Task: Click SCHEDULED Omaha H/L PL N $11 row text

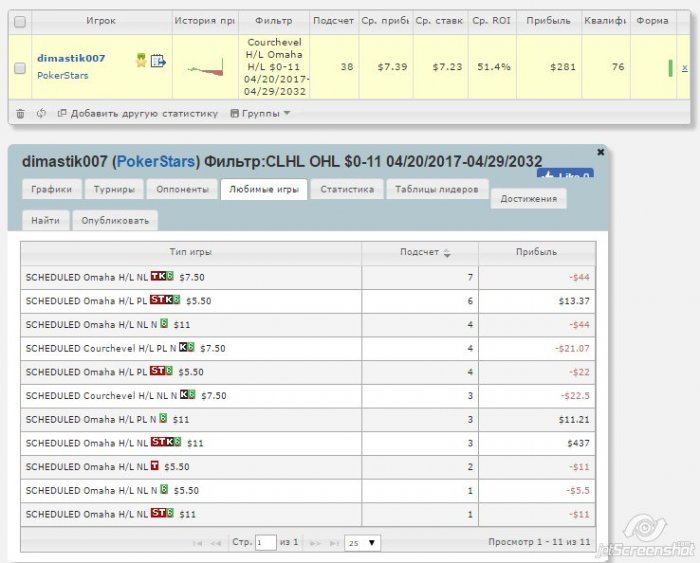Action: click(x=107, y=420)
